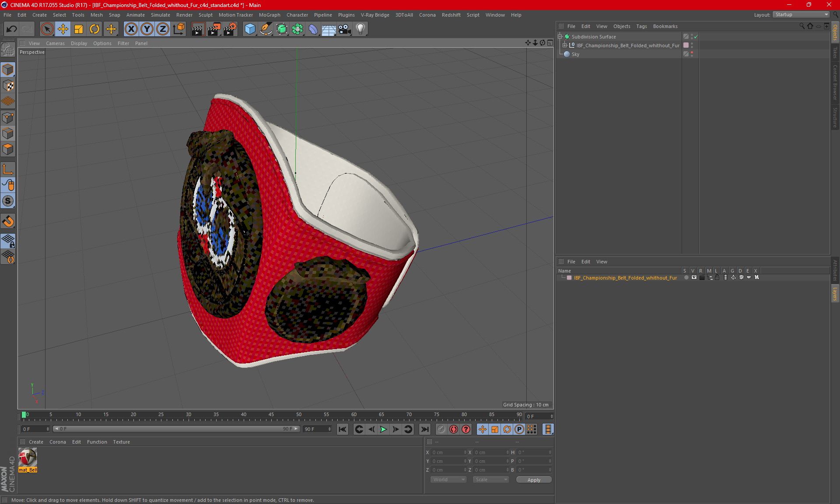840x504 pixels.
Task: Click the Apply coordinates button
Action: tap(534, 480)
